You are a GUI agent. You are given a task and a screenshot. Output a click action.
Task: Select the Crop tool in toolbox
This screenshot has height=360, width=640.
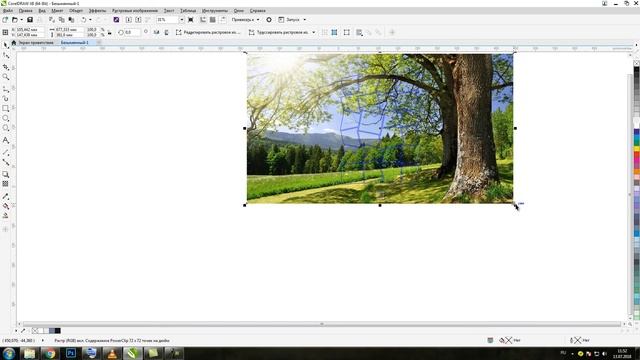click(6, 67)
